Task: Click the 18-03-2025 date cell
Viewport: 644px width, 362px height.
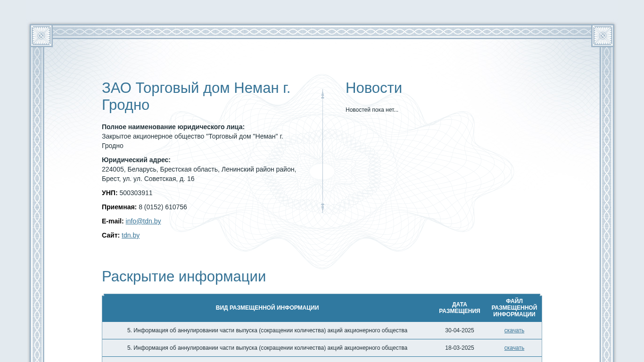Action: (459, 348)
